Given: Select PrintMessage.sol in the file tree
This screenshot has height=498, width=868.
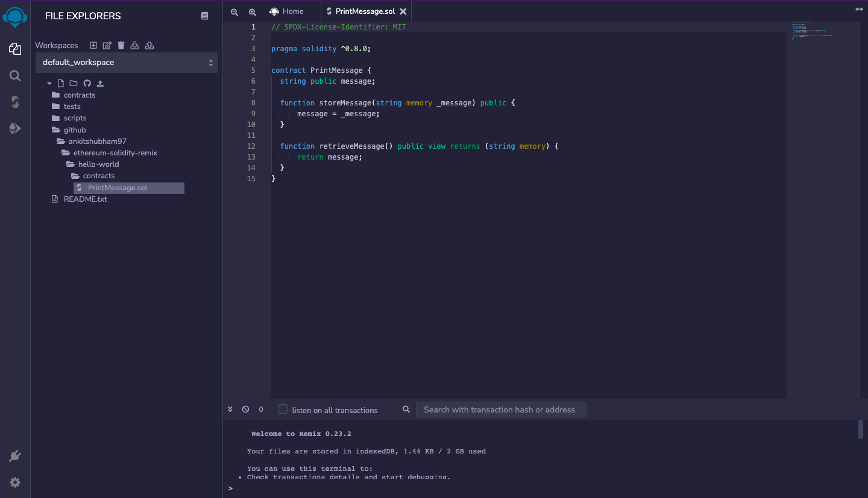Looking at the screenshot, I should coord(129,188).
